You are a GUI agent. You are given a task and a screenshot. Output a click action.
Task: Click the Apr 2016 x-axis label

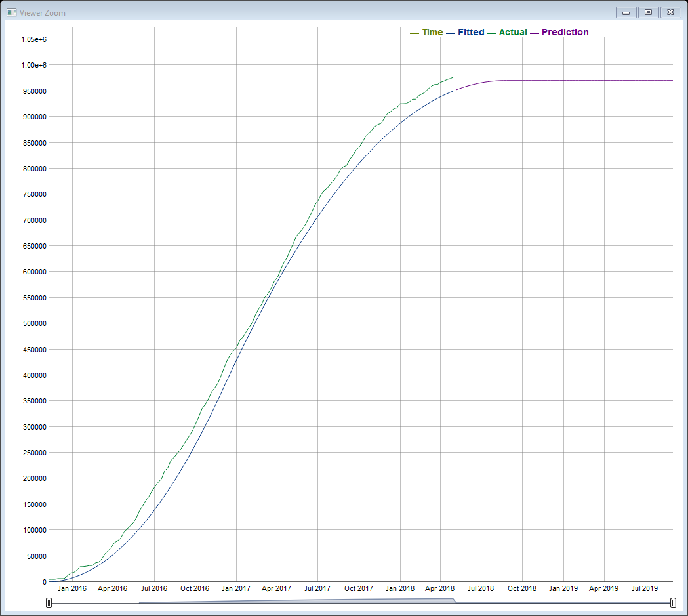click(x=112, y=589)
